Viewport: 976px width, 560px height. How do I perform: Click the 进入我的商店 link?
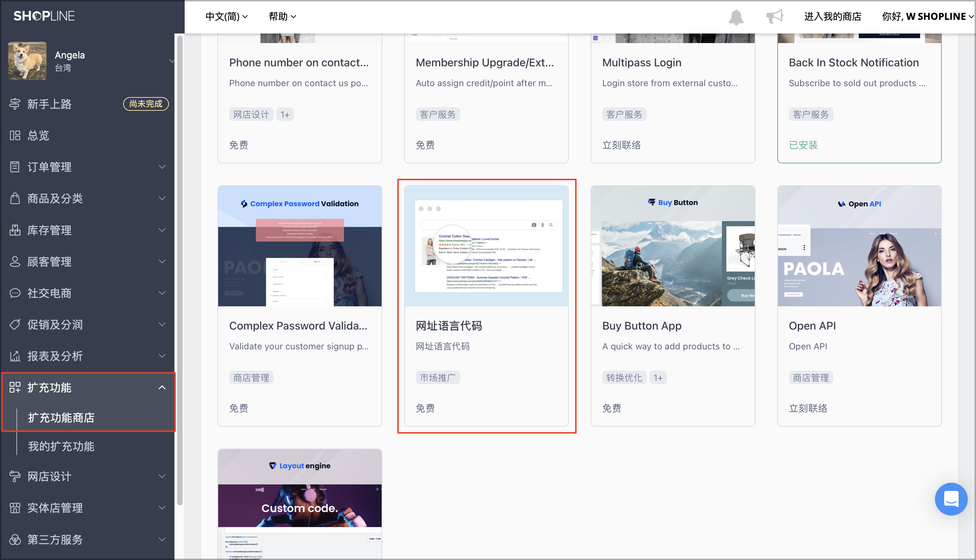point(832,16)
